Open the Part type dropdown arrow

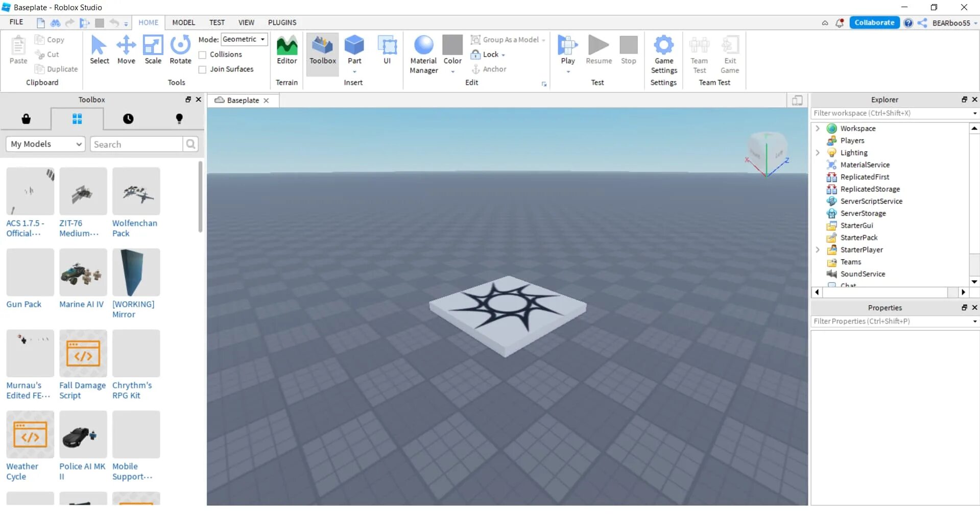(354, 72)
